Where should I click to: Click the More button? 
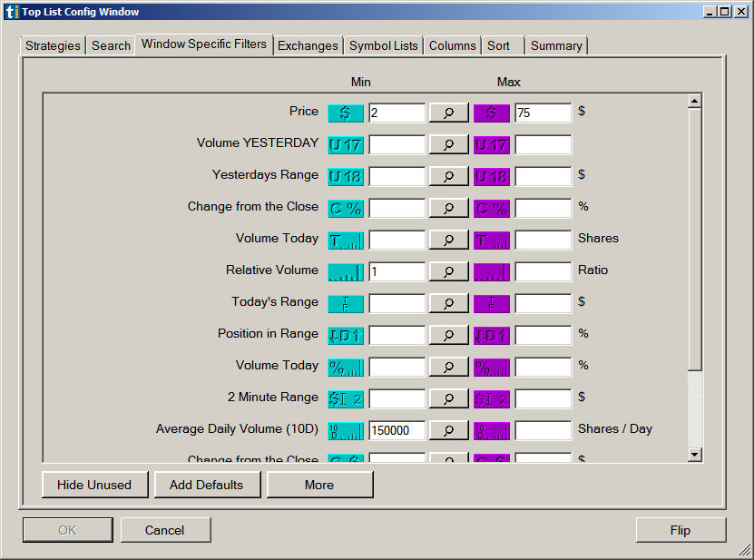click(x=319, y=485)
